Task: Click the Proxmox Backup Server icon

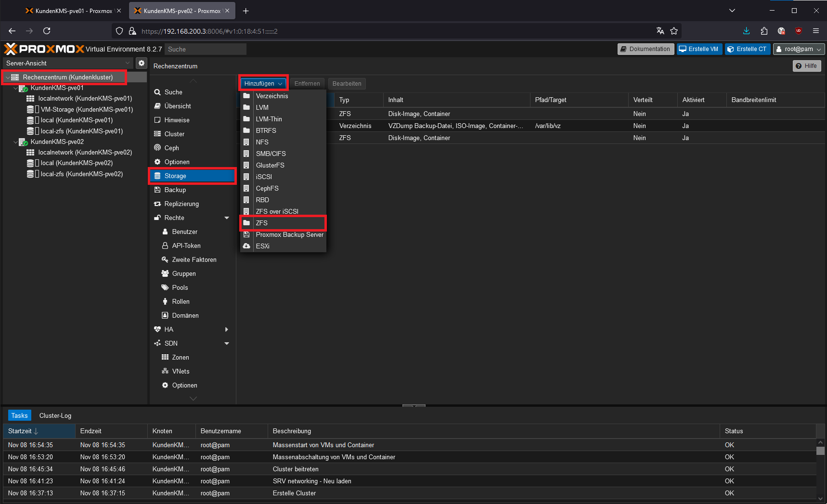Action: 246,234
